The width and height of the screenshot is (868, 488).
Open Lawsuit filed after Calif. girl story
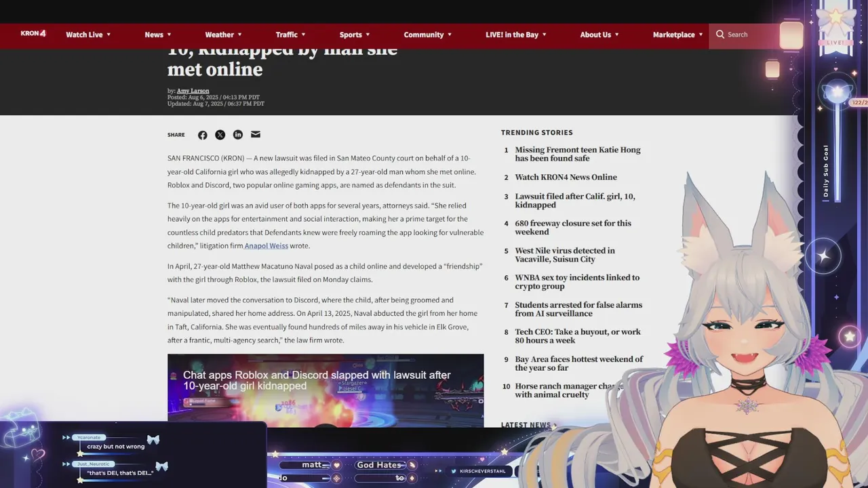[x=574, y=201]
